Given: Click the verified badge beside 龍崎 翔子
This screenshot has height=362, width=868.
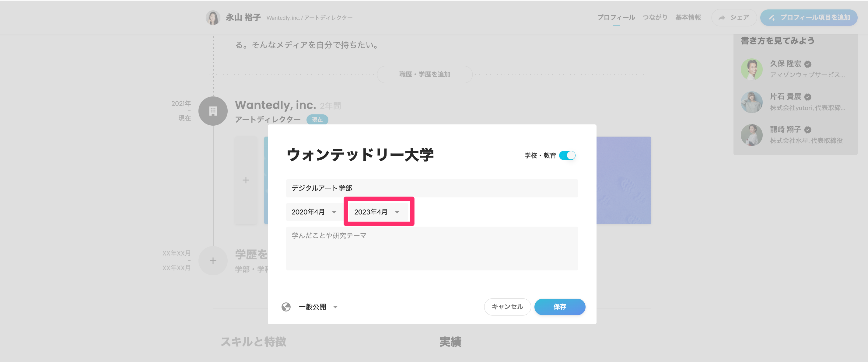Looking at the screenshot, I should click(807, 130).
